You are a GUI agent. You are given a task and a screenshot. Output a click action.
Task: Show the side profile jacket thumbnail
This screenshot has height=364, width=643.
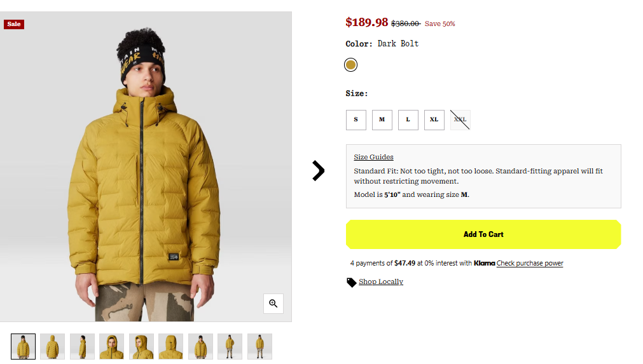[82, 346]
